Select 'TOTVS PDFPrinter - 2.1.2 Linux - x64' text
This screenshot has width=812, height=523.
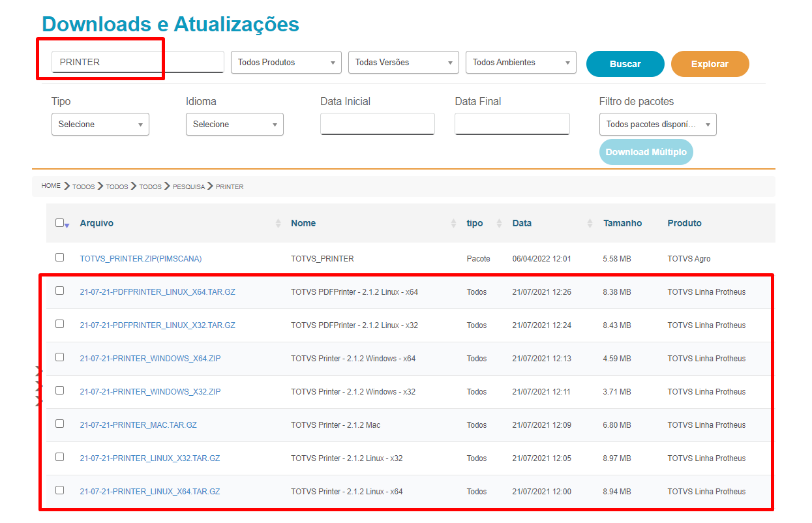[354, 292]
